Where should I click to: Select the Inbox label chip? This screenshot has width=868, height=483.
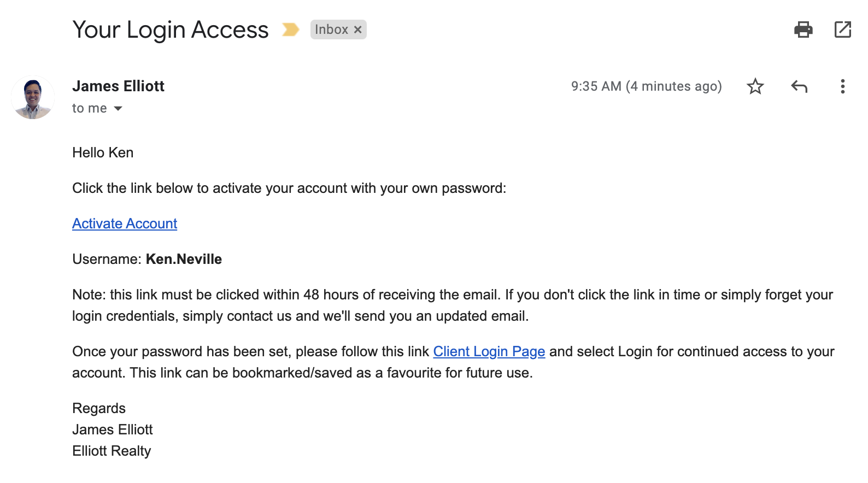click(x=331, y=30)
